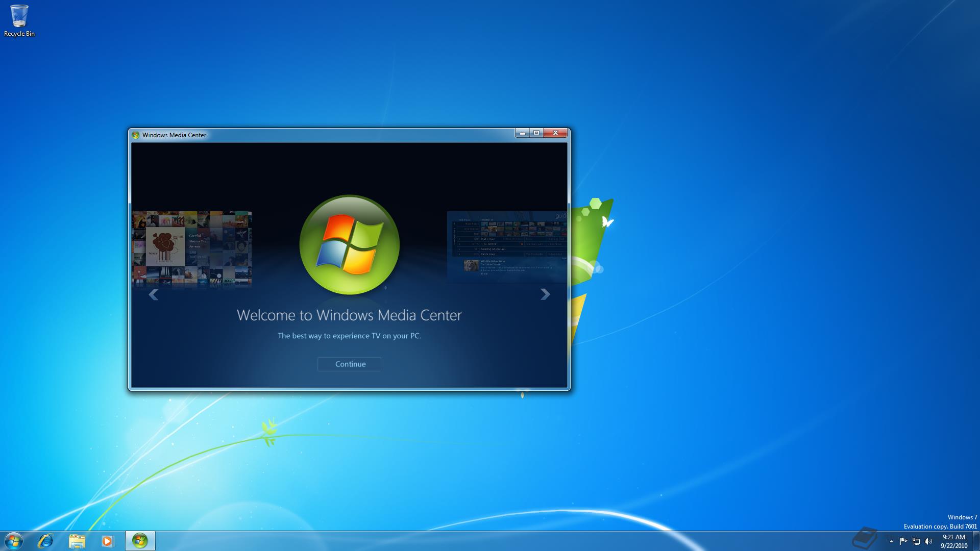The height and width of the screenshot is (551, 980).
Task: Open Windows Explorer from the taskbar
Action: pyautogui.click(x=77, y=541)
